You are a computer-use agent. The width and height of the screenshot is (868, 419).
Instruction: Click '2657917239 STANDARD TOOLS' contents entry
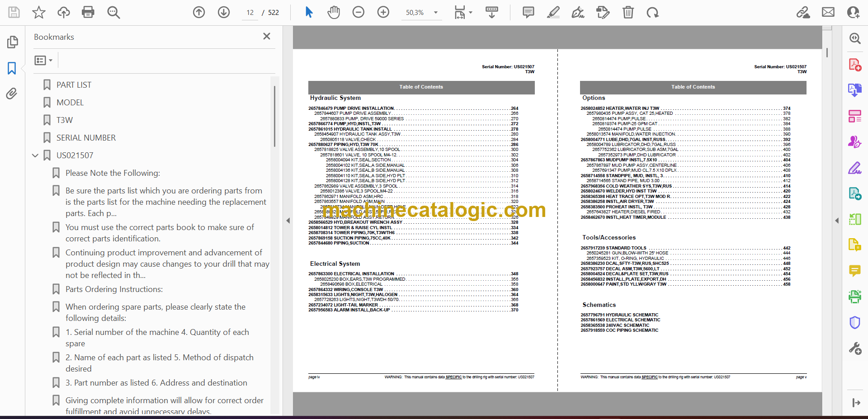(x=613, y=248)
